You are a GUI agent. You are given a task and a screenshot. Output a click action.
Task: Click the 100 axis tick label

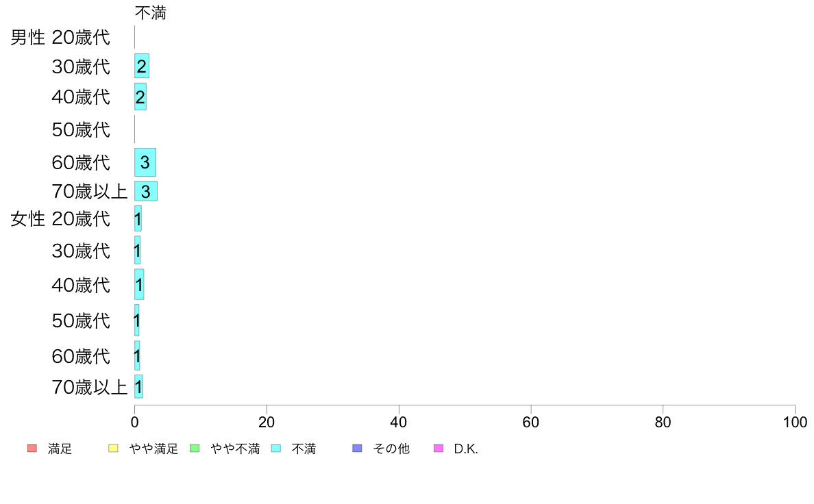coord(795,423)
